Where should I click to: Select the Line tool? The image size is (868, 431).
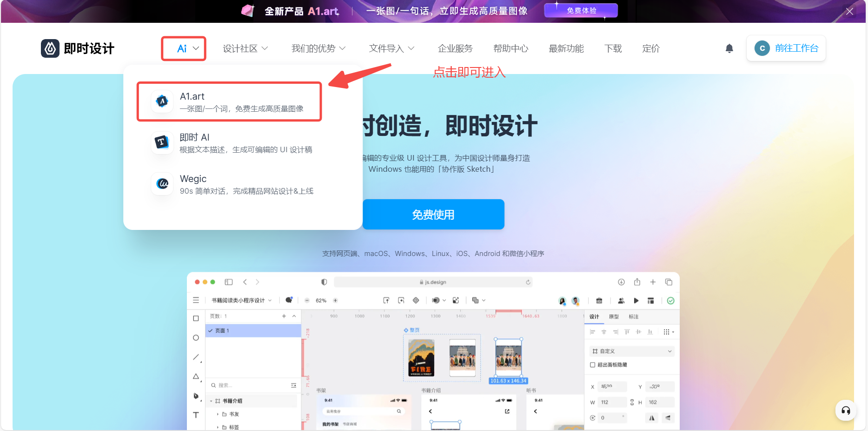pos(196,357)
